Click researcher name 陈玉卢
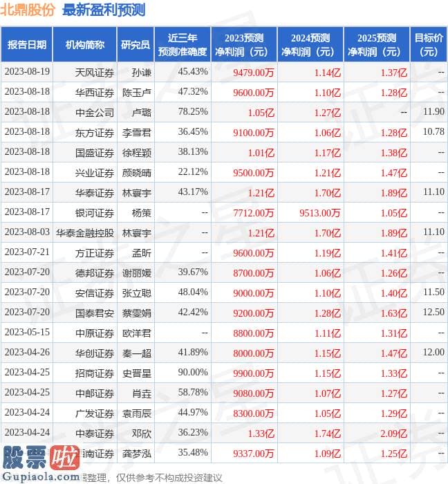Viewport: 448px width, 484px height. (x=137, y=93)
